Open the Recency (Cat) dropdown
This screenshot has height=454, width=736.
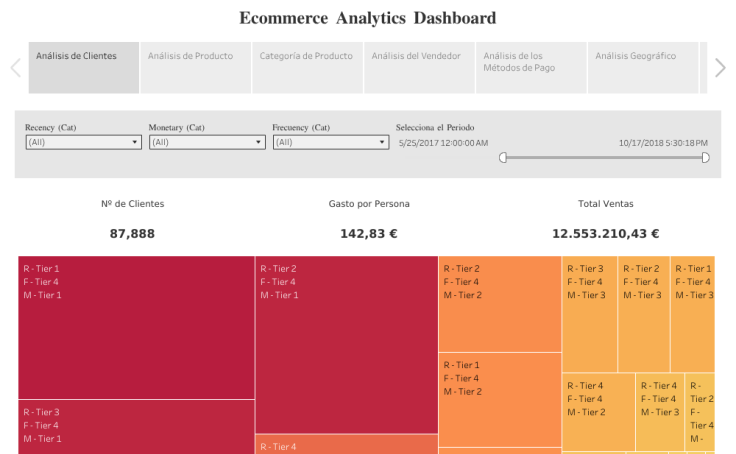click(x=83, y=142)
